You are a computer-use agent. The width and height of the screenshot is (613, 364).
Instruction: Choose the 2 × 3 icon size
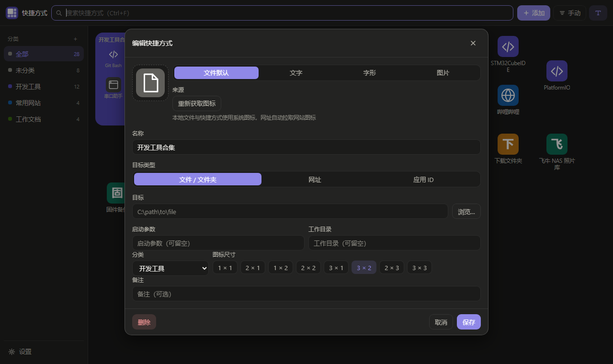coord(392,268)
